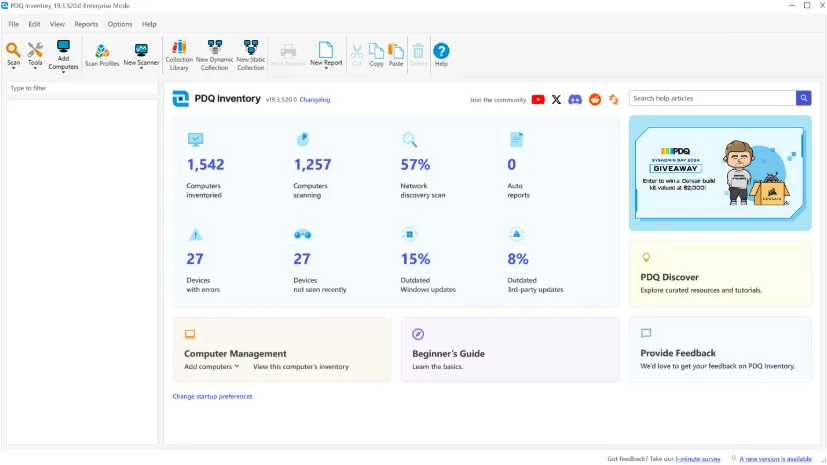Expand the New Scanner dropdown arrow
827x465 pixels.
(x=141, y=68)
